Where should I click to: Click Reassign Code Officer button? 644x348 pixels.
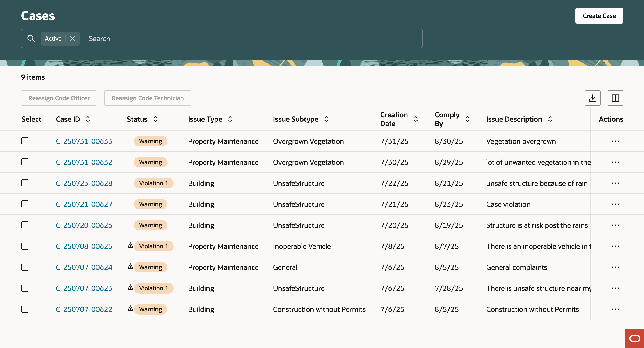(59, 98)
